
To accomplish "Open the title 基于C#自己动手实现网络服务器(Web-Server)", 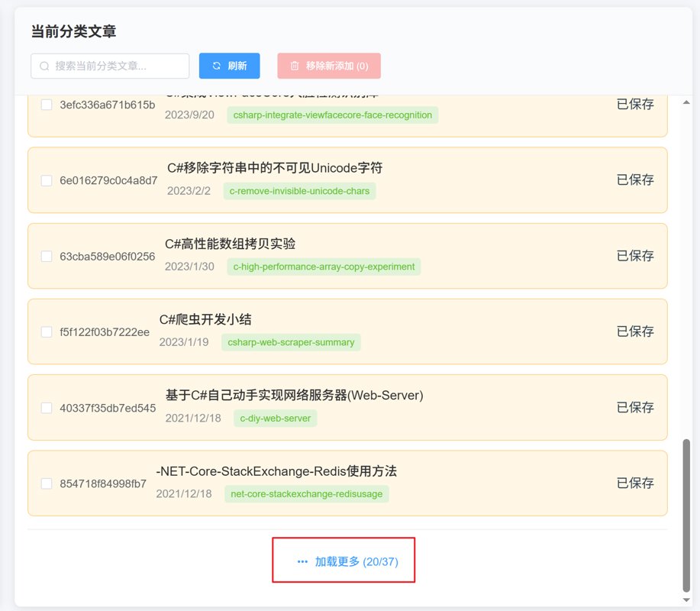I will pyautogui.click(x=294, y=395).
